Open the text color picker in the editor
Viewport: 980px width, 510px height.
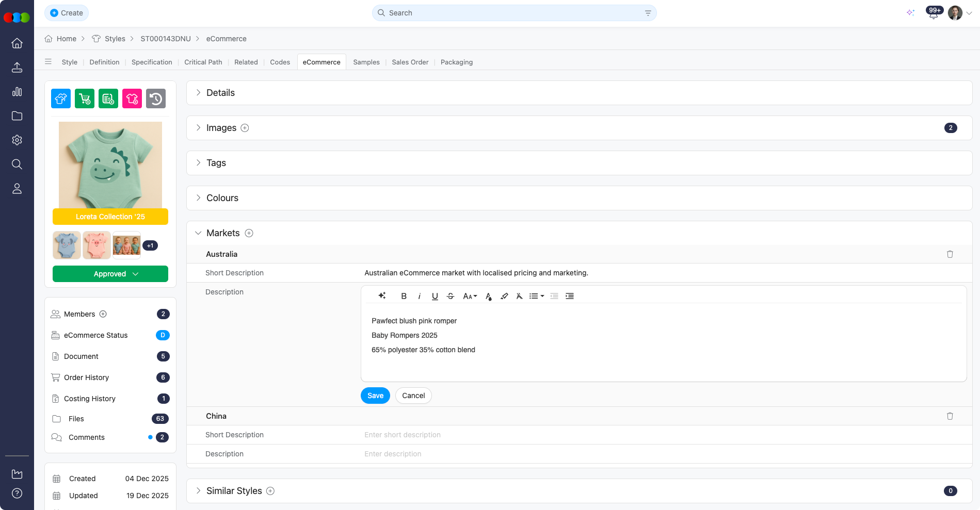488,296
